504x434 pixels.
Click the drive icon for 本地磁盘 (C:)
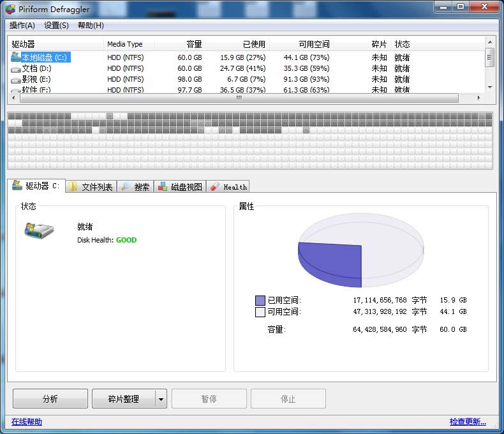tap(16, 57)
